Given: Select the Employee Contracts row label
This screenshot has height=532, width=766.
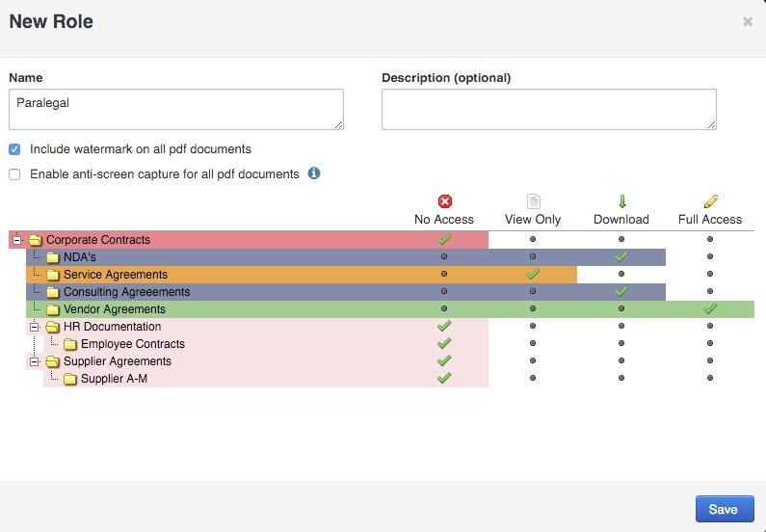Looking at the screenshot, I should click(133, 344).
